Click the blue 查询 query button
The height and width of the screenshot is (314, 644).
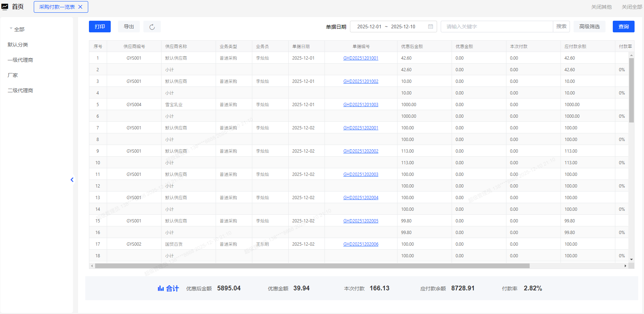(623, 27)
